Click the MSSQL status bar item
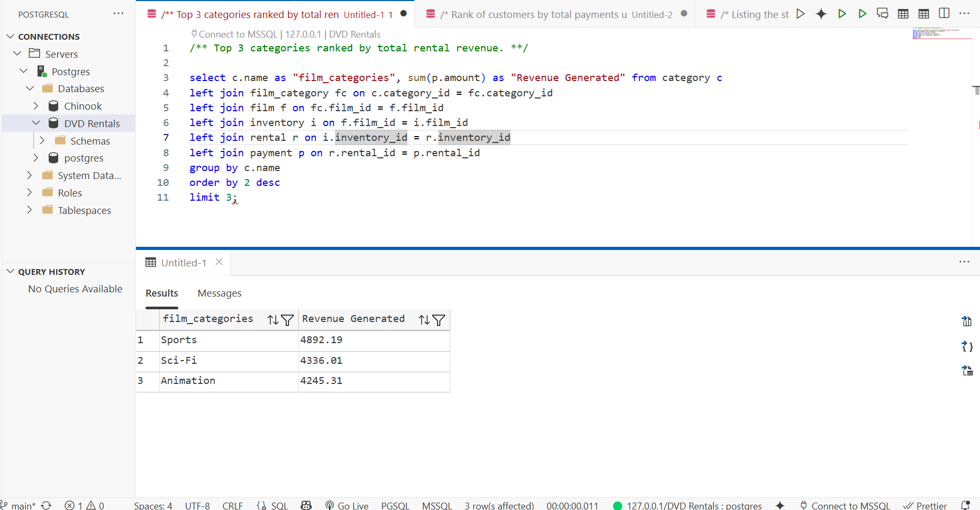980x510 pixels. (x=437, y=505)
